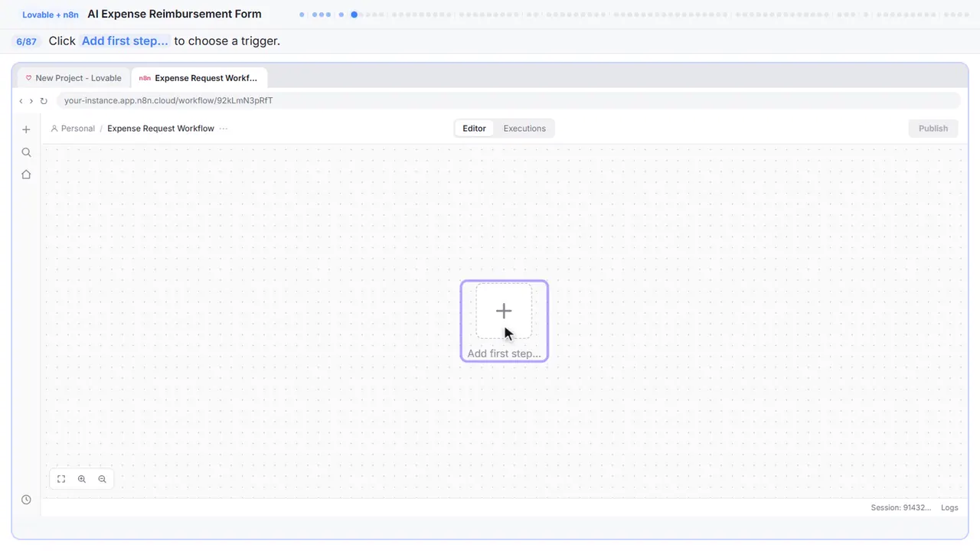Fit the canvas to view

pyautogui.click(x=61, y=479)
